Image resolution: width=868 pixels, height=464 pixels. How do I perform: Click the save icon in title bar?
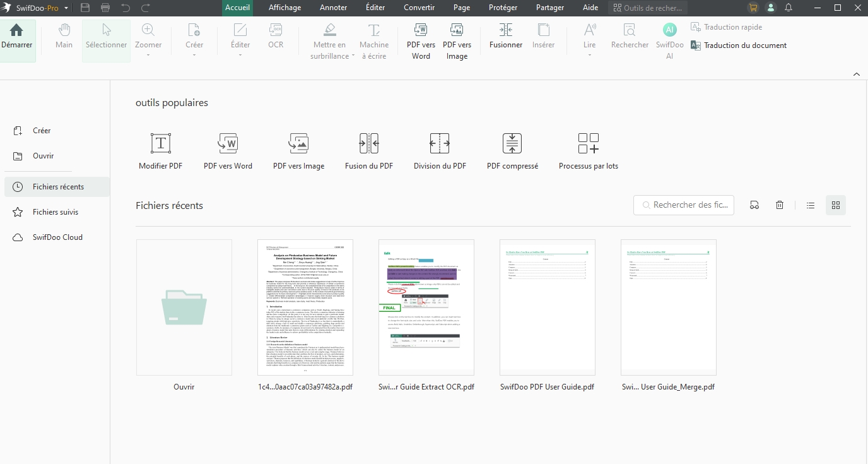pyautogui.click(x=85, y=8)
